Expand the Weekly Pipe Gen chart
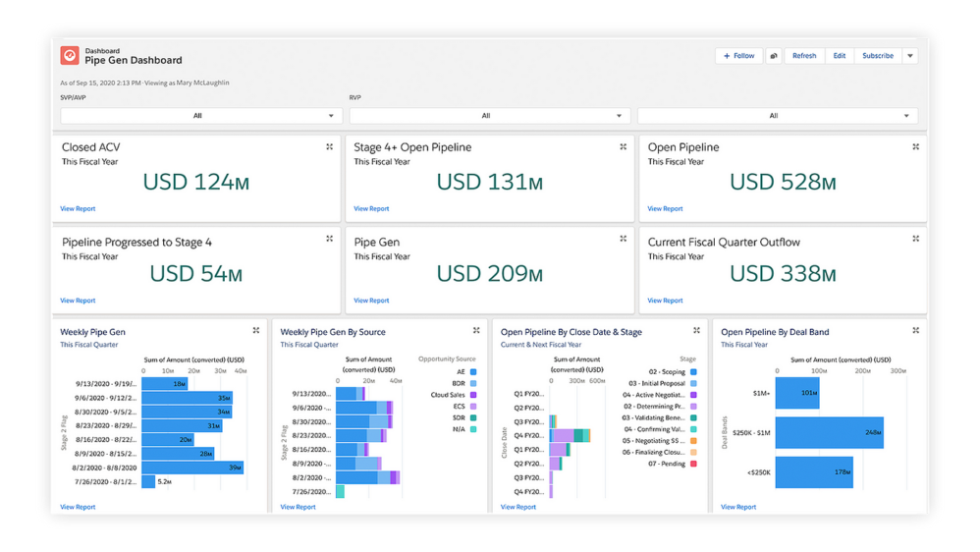Image resolution: width=980 pixels, height=552 pixels. point(256,331)
